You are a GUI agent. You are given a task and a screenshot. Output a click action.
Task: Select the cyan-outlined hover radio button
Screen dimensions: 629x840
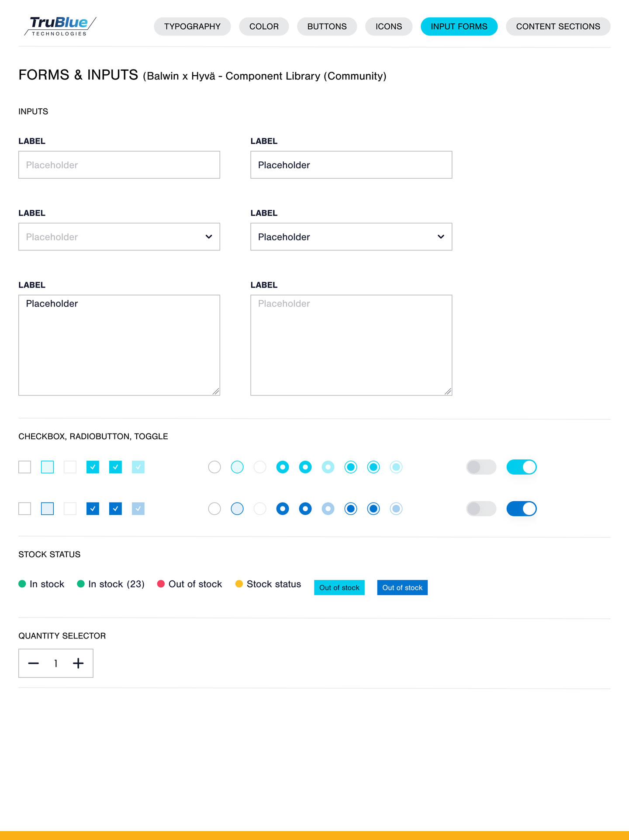[x=237, y=467]
